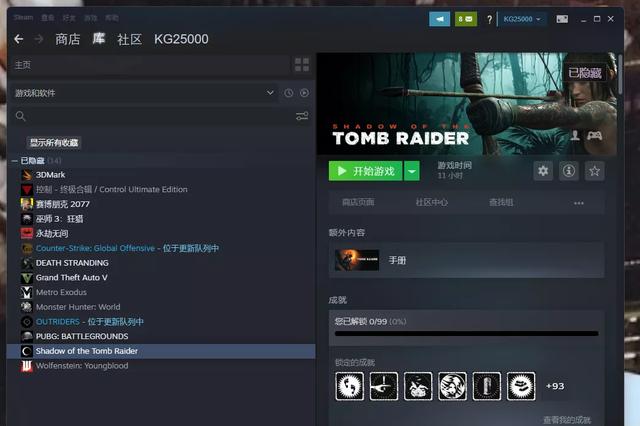Collapse the hidden games category
The height and width of the screenshot is (426, 640).
point(14,161)
